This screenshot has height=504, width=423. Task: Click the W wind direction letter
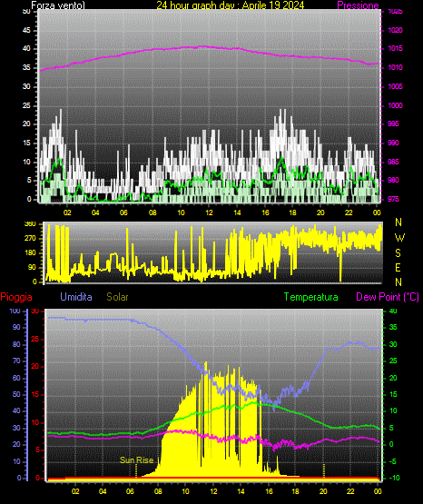tap(399, 238)
